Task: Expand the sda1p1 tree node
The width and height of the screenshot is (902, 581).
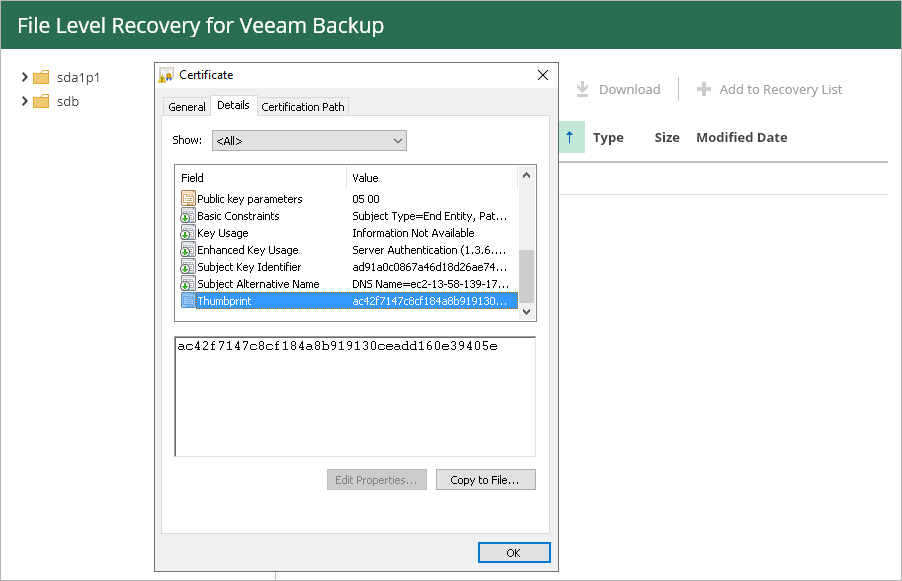Action: [x=24, y=77]
